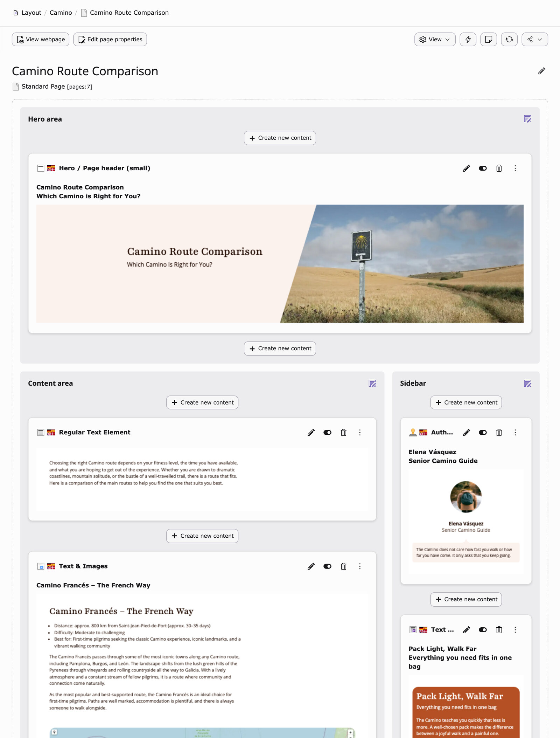This screenshot has width=560, height=738.
Task: Delete the Pack Light, Walk Far element
Action: click(499, 630)
